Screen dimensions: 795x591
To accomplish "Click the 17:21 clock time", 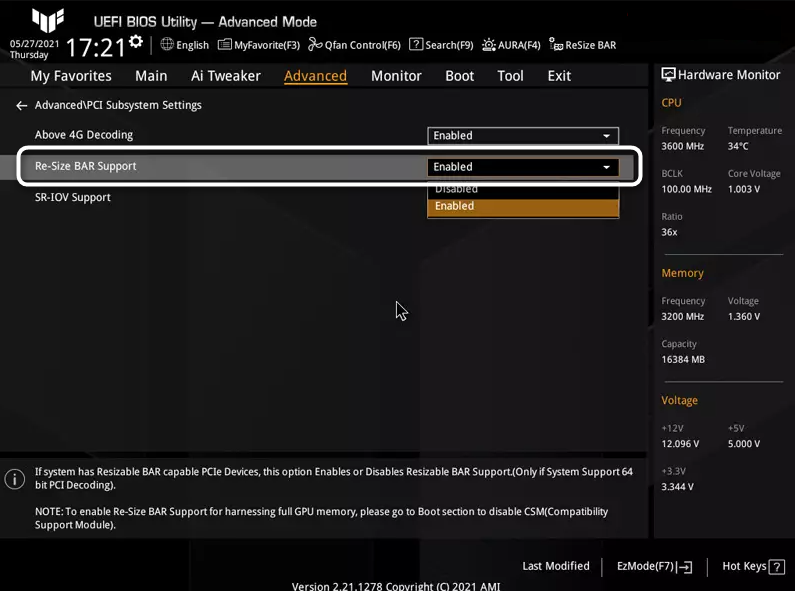I will (x=95, y=48).
